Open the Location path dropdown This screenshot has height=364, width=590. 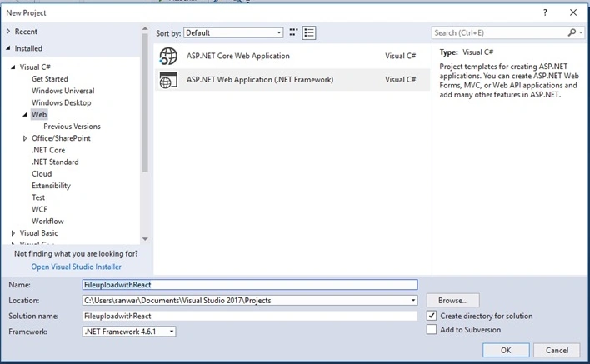tap(413, 300)
